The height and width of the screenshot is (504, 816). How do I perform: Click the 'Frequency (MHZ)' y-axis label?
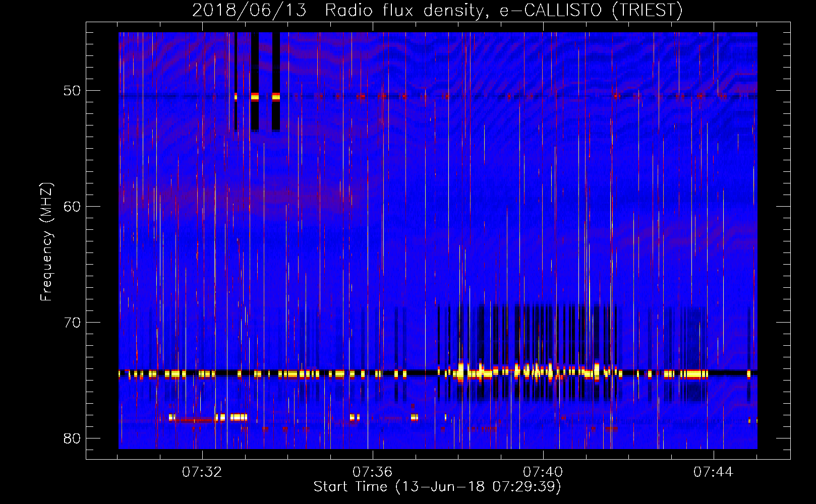[x=46, y=242]
